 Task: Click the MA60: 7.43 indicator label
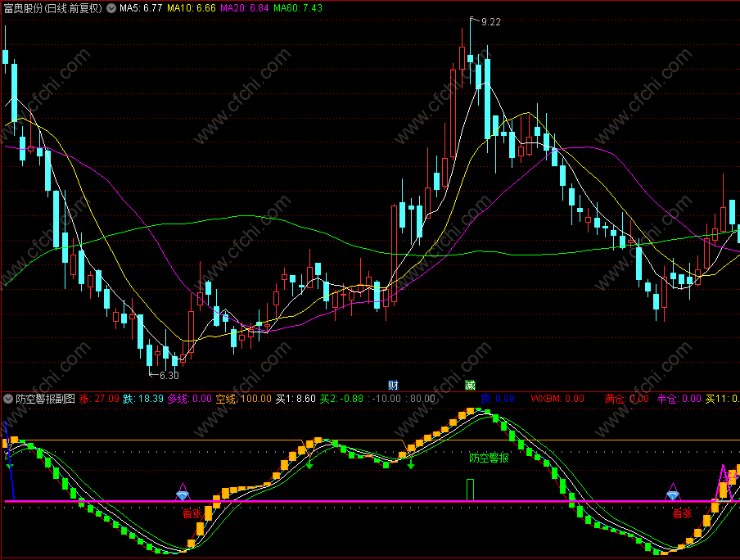(x=298, y=8)
